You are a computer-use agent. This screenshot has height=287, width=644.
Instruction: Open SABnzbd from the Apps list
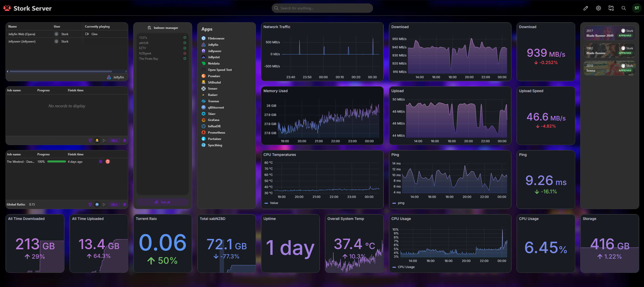[x=211, y=83]
